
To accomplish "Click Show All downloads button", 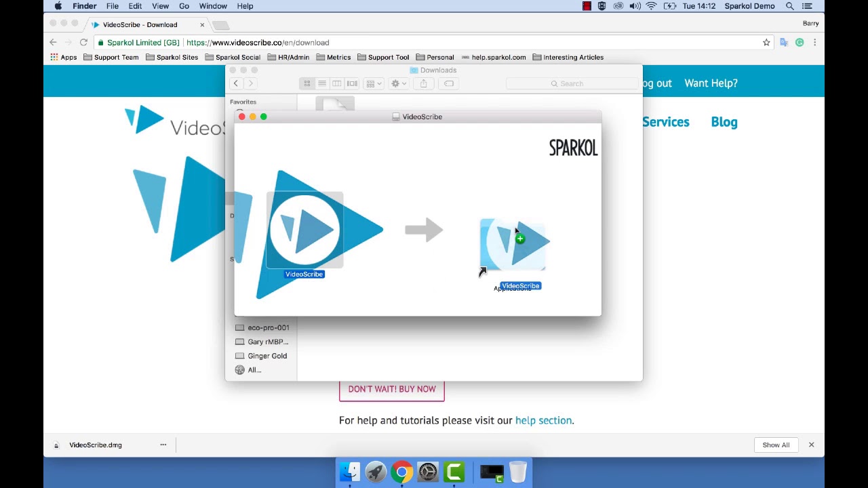I will click(x=776, y=445).
